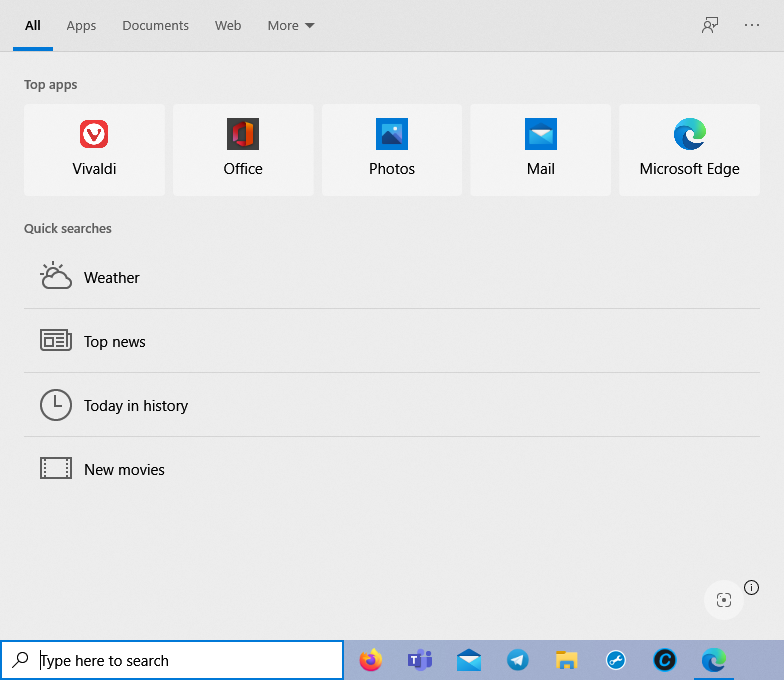Open File Explorer from the taskbar
Screen dimensions: 784x680
[566, 660]
